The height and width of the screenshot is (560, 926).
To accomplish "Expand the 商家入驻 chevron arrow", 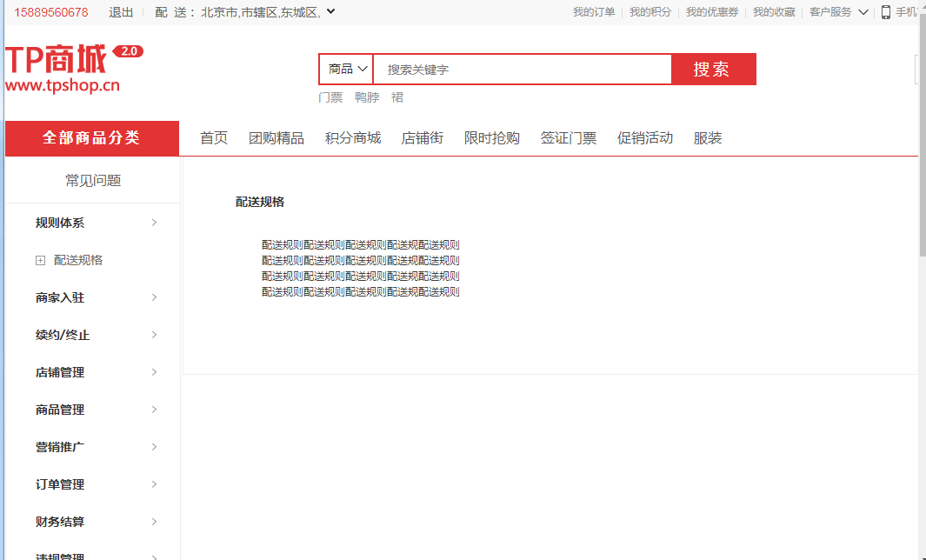I will pyautogui.click(x=154, y=297).
